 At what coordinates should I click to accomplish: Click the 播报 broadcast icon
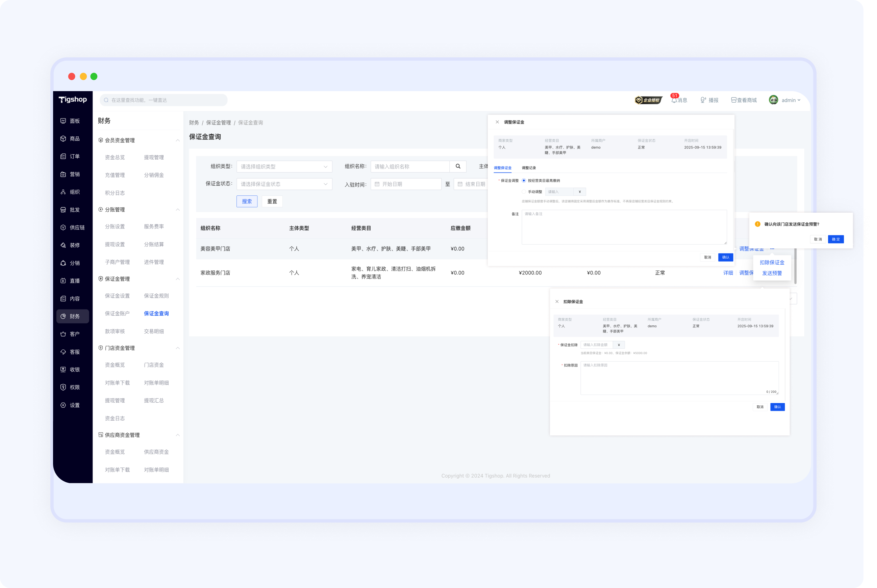[703, 100]
